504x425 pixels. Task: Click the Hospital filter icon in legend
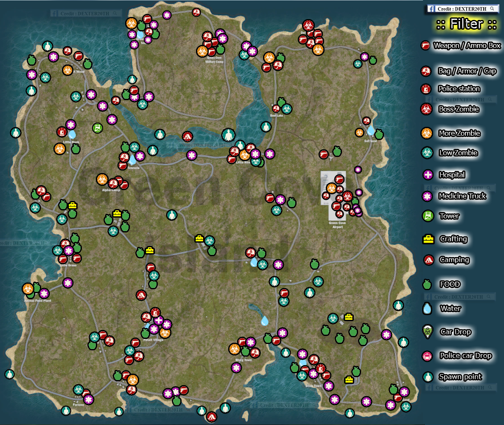point(428,175)
